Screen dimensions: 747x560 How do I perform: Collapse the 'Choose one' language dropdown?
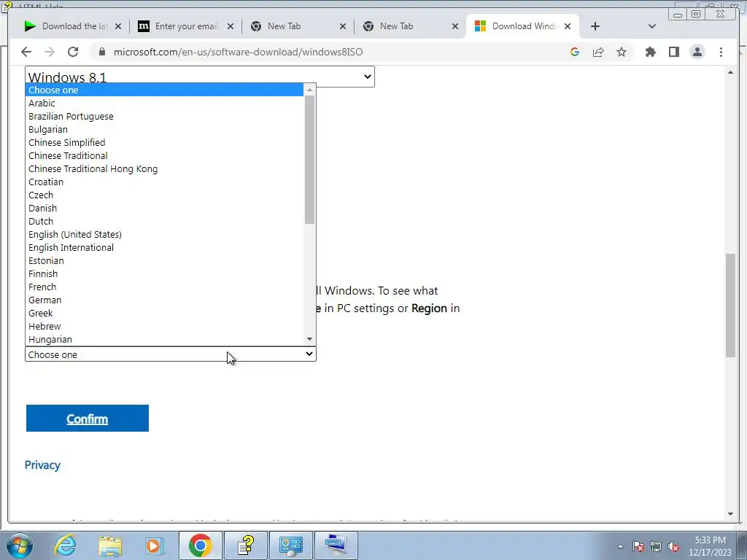(x=171, y=354)
